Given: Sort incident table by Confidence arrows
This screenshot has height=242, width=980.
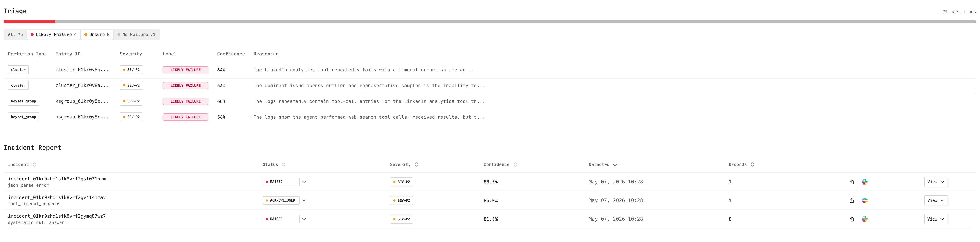Looking at the screenshot, I should [515, 165].
